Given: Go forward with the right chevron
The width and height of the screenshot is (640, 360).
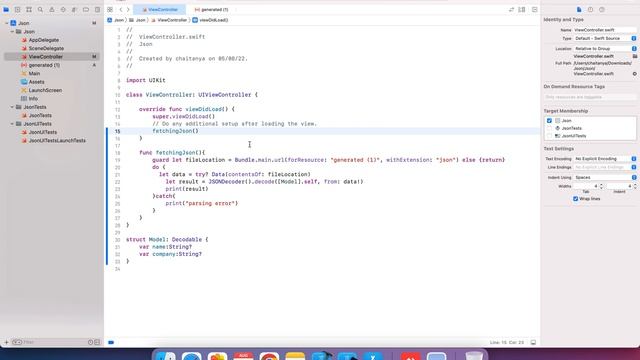Looking at the screenshot, I should [x=128, y=9].
